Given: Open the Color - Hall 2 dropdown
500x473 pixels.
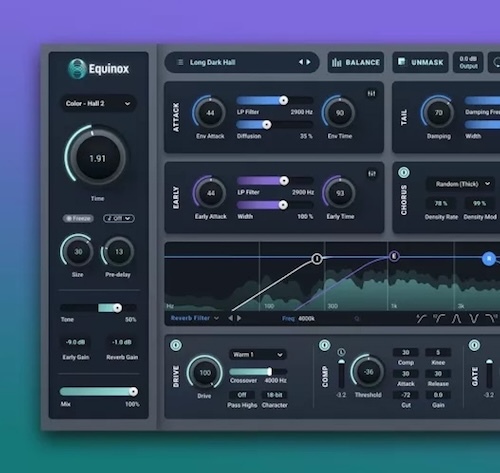Looking at the screenshot, I should 98,104.
